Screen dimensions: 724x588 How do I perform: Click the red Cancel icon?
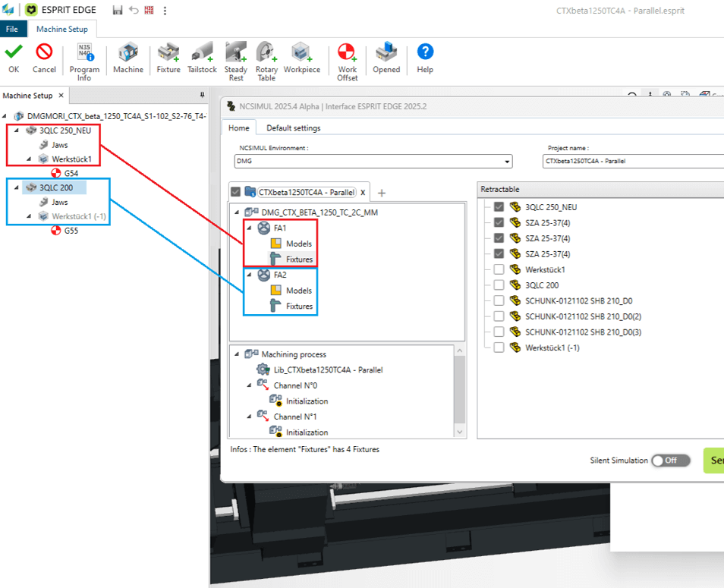click(x=44, y=52)
